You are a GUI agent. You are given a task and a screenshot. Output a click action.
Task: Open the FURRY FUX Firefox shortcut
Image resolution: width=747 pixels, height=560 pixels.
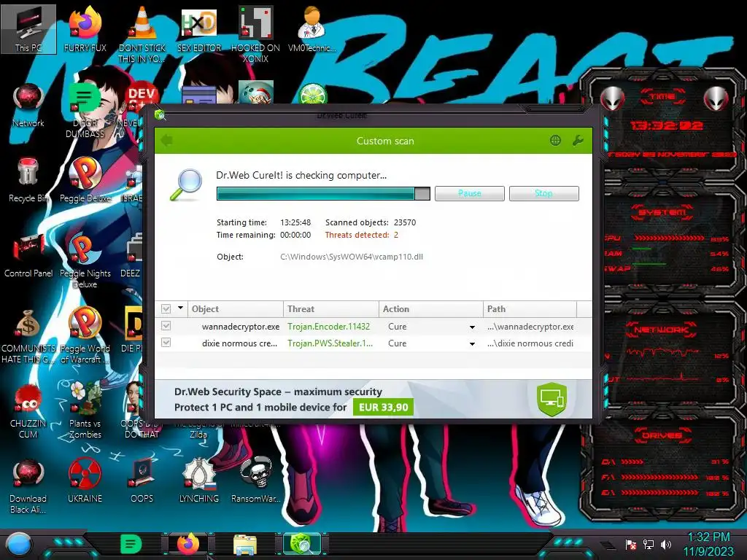pos(85,28)
